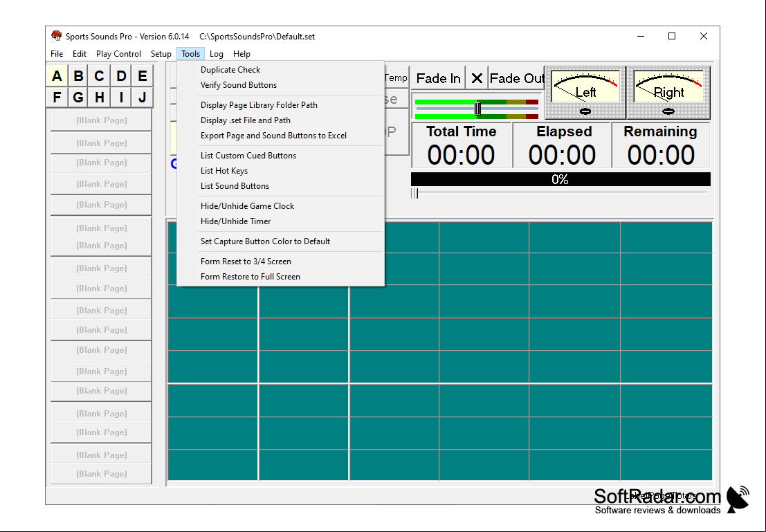The height and width of the screenshot is (532, 766).
Task: Switch to page group J
Action: click(x=142, y=98)
